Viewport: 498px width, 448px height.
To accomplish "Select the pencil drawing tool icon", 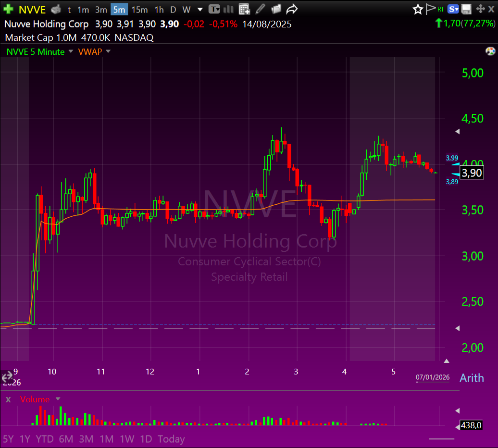I will pos(260,9).
